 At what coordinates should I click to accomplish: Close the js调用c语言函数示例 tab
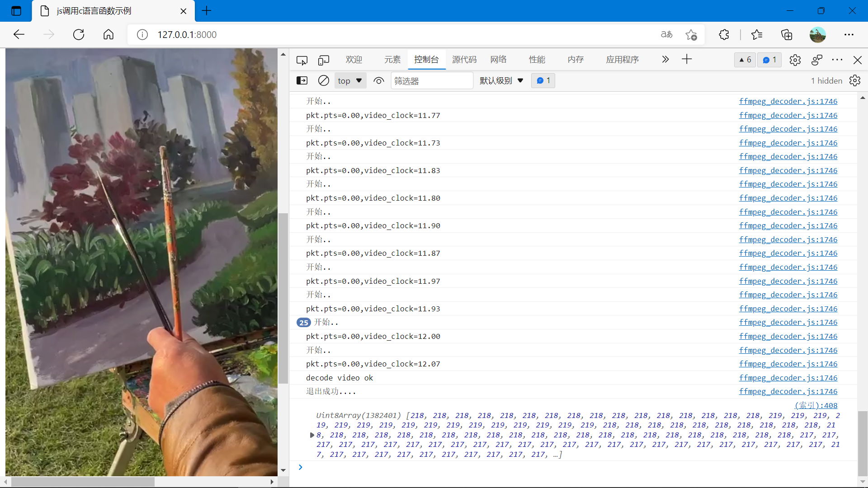coord(184,11)
